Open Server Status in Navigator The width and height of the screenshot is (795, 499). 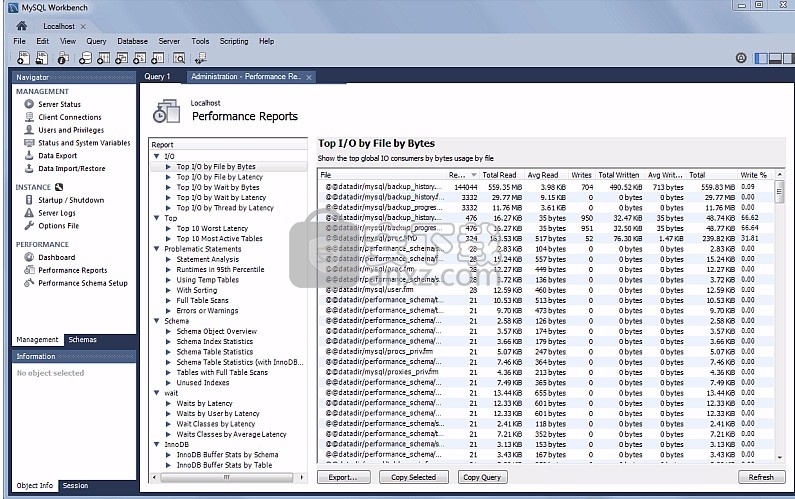click(59, 104)
